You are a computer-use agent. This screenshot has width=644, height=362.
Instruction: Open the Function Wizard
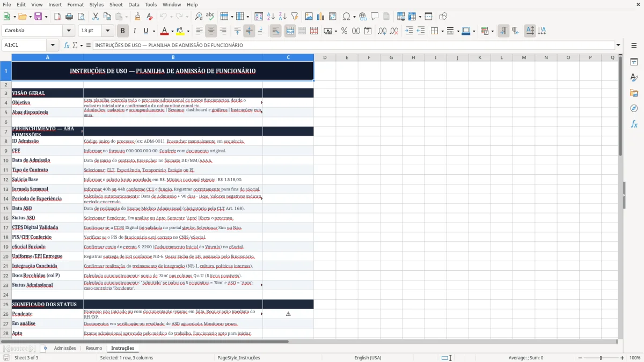(67, 45)
